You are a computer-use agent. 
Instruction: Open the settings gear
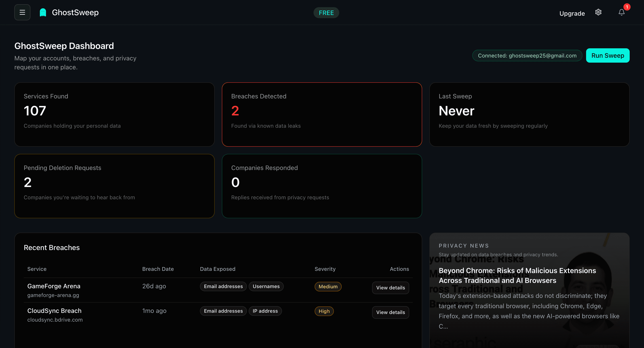[x=599, y=12]
